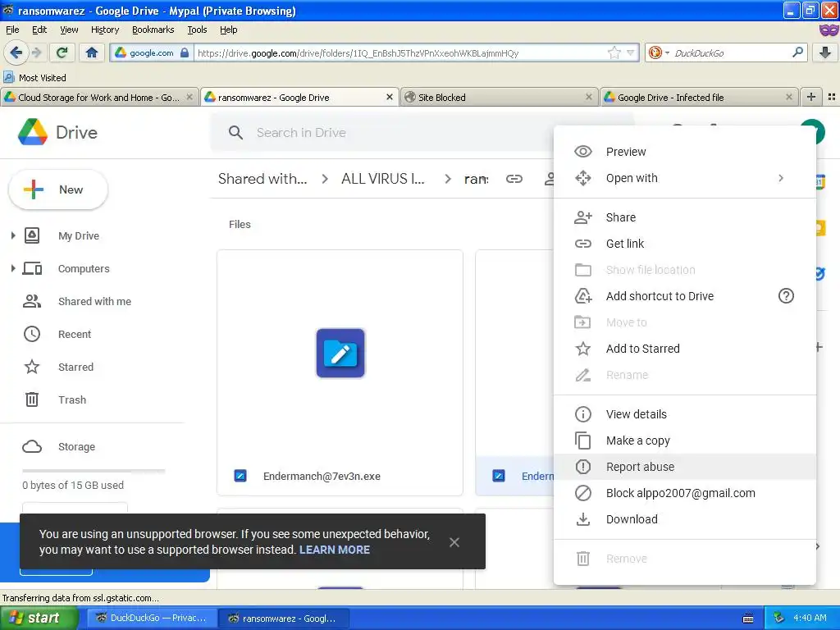The image size is (840, 630).
Task: Click the new tab plus button
Action: [x=811, y=97]
